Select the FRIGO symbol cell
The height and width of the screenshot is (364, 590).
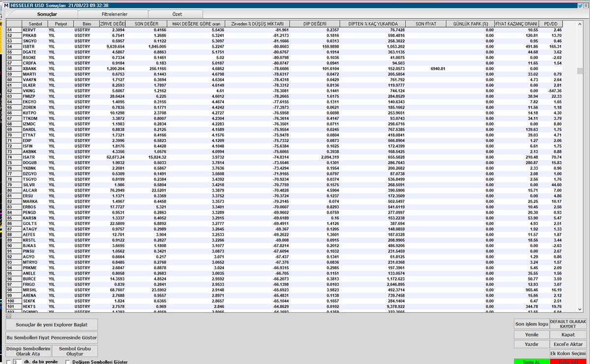35,284
